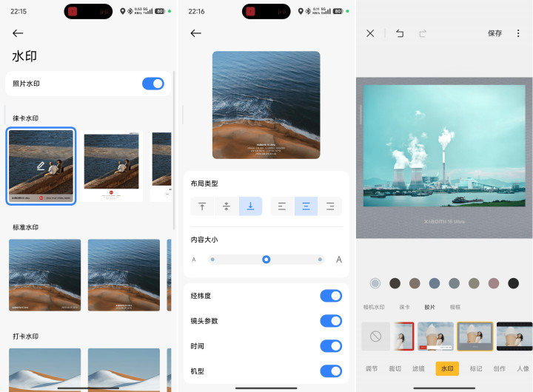Pick the black color swatch
This screenshot has height=392, width=533.
[513, 283]
